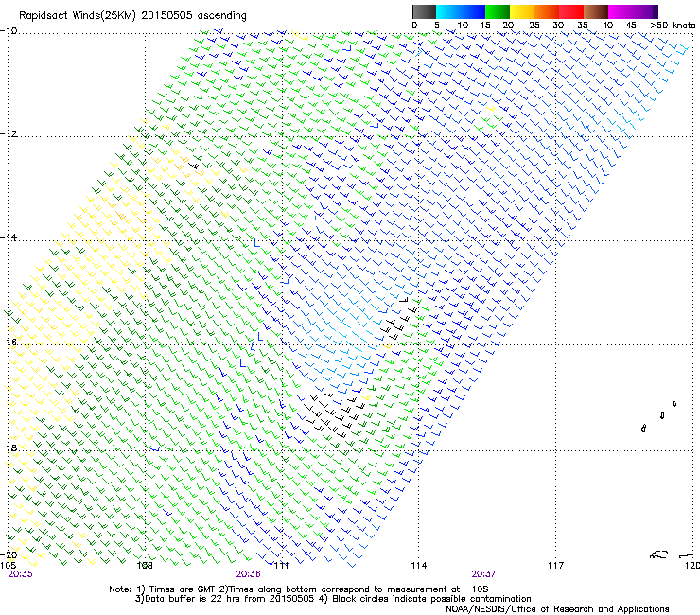700x615 pixels.
Task: Click the -14 latitude axis label
Action: 9,237
